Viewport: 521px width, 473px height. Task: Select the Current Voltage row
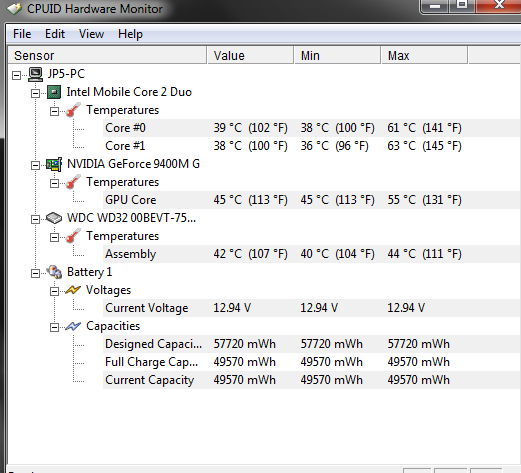(x=312, y=308)
